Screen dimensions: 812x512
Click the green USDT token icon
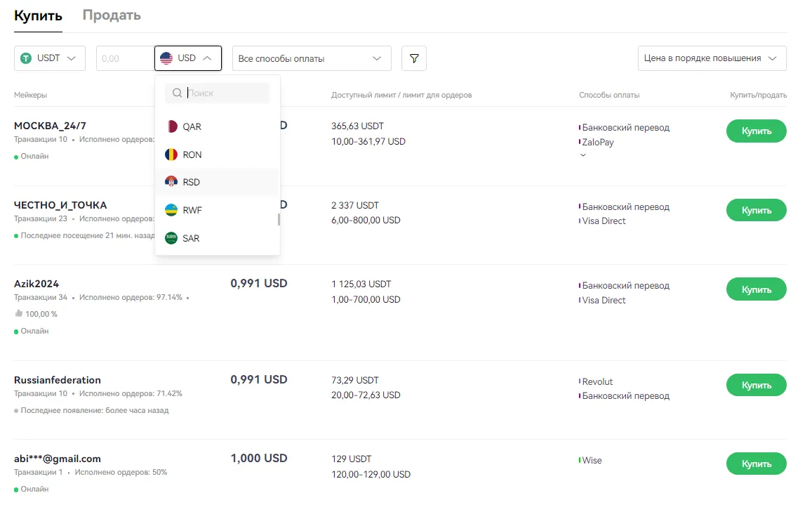pos(26,58)
